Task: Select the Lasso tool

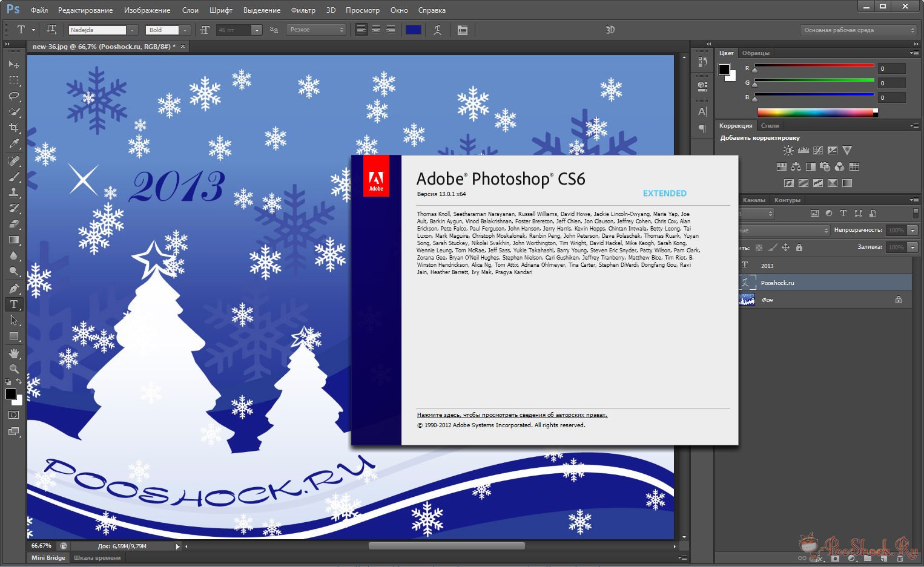Action: tap(13, 96)
